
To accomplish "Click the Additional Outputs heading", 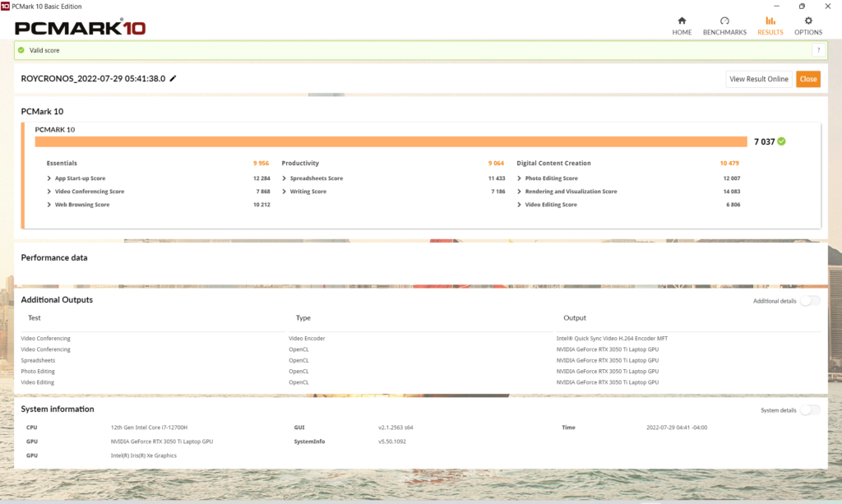I will (57, 299).
